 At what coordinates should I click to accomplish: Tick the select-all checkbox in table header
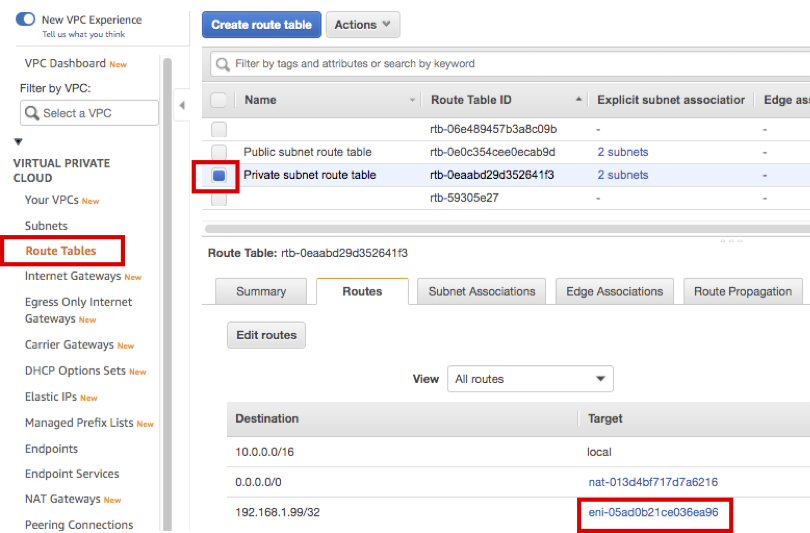point(219,100)
